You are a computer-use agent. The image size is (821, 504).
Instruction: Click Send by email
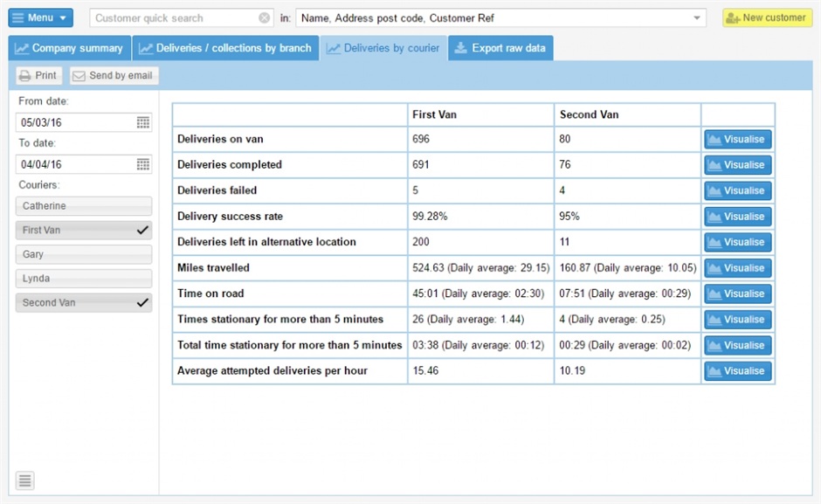tap(114, 76)
